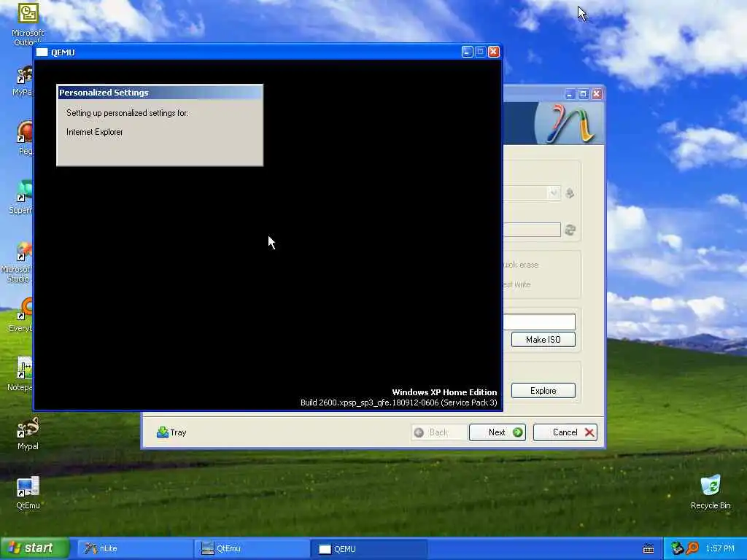Click nLite refresh icon beside text field
Viewport: 747px width, 560px height.
coord(570,230)
